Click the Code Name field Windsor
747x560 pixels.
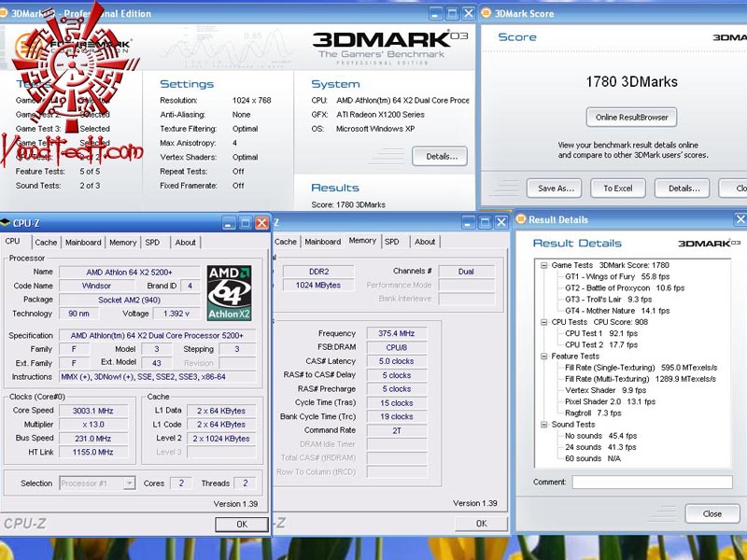[x=97, y=287]
